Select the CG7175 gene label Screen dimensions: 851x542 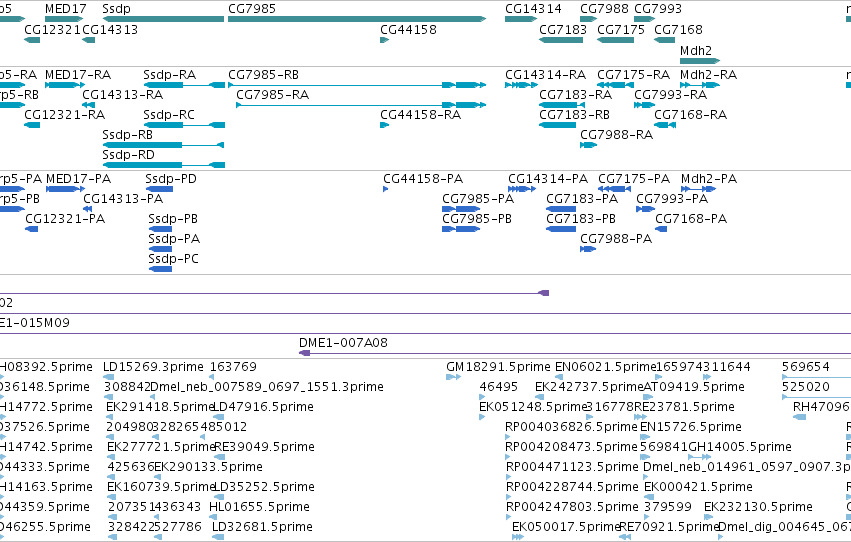click(x=621, y=30)
